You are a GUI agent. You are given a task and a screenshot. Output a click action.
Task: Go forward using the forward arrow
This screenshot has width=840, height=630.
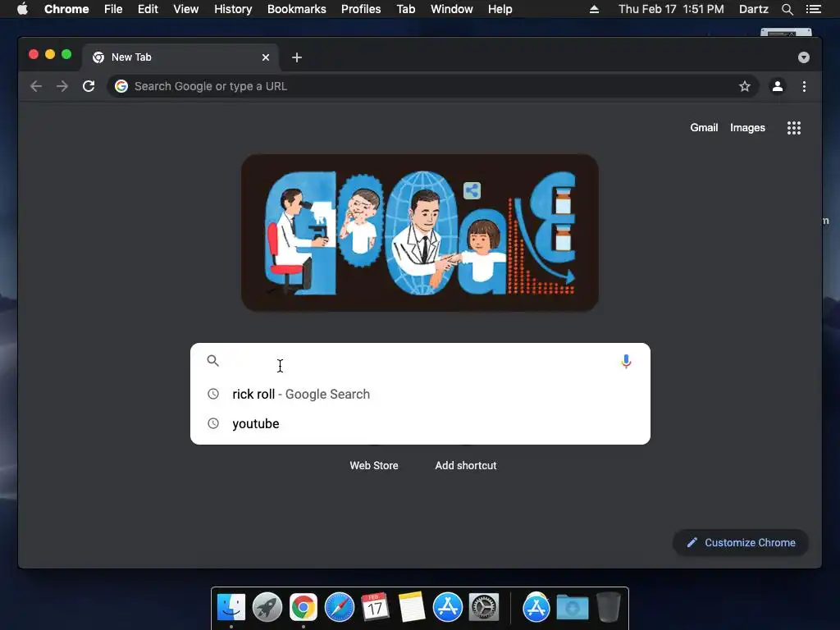pos(62,86)
